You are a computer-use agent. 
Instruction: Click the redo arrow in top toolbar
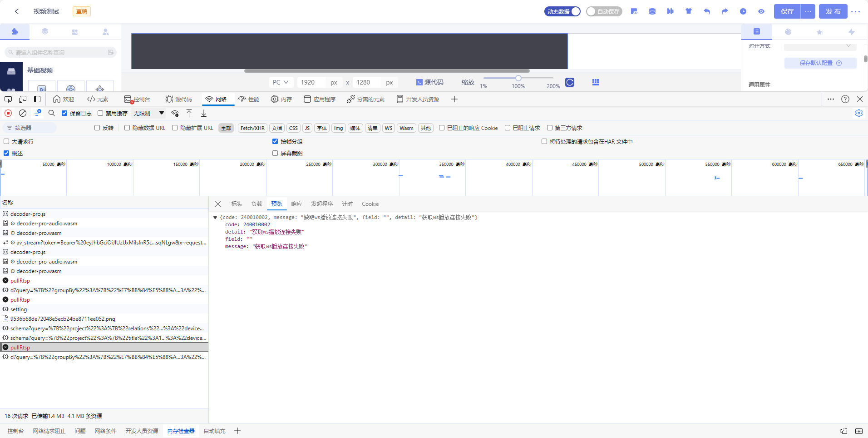tap(725, 11)
